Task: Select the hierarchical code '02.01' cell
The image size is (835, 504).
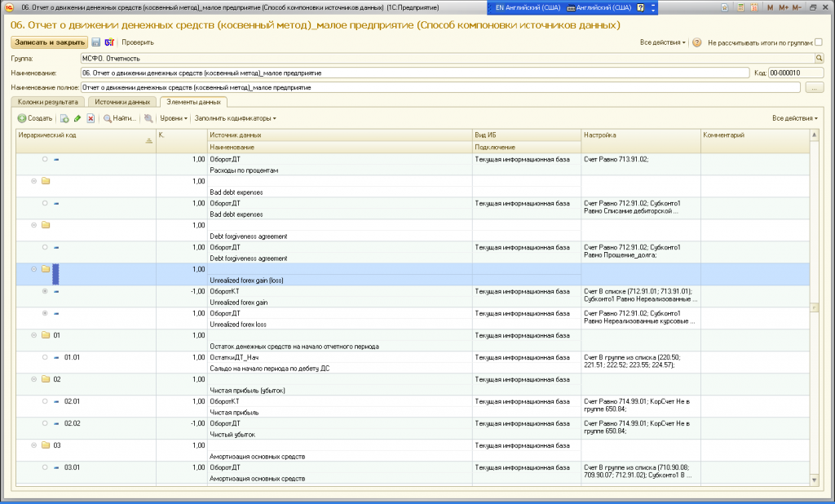Action: click(x=72, y=401)
